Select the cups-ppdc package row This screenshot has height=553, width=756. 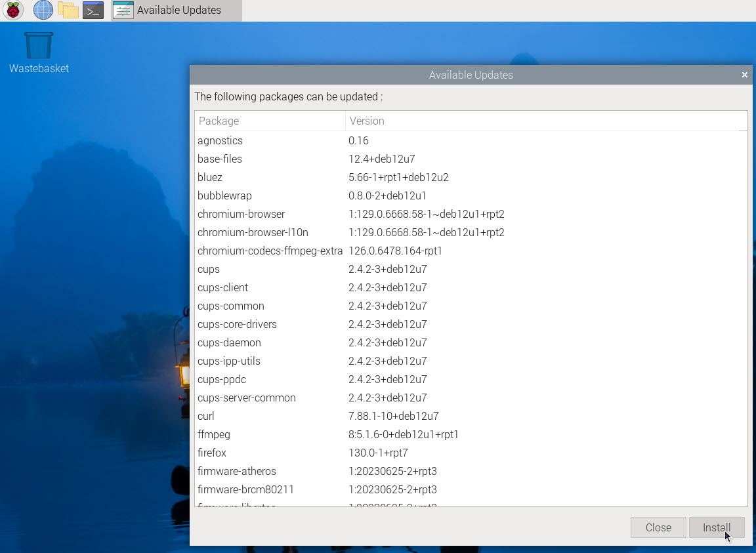[471, 379]
